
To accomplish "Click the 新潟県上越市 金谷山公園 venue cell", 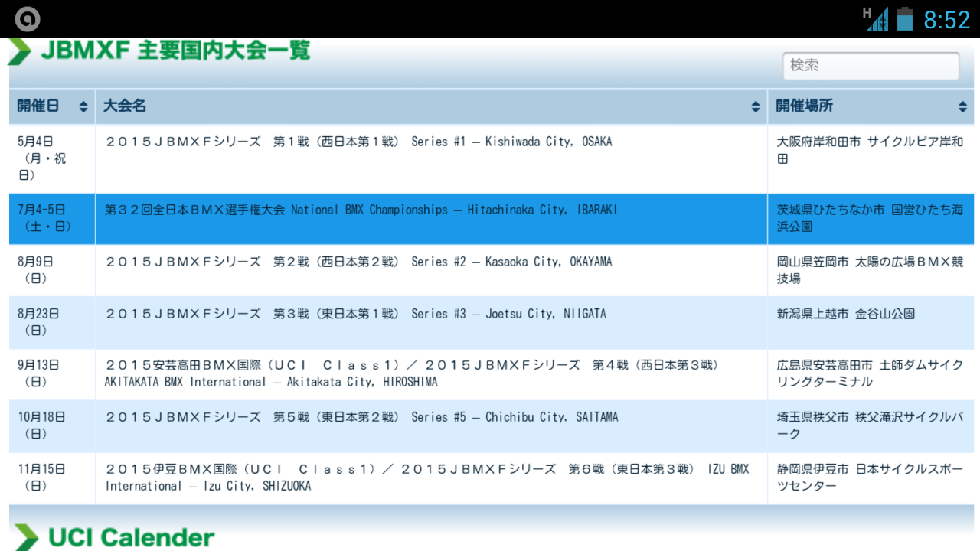I will pos(845,314).
